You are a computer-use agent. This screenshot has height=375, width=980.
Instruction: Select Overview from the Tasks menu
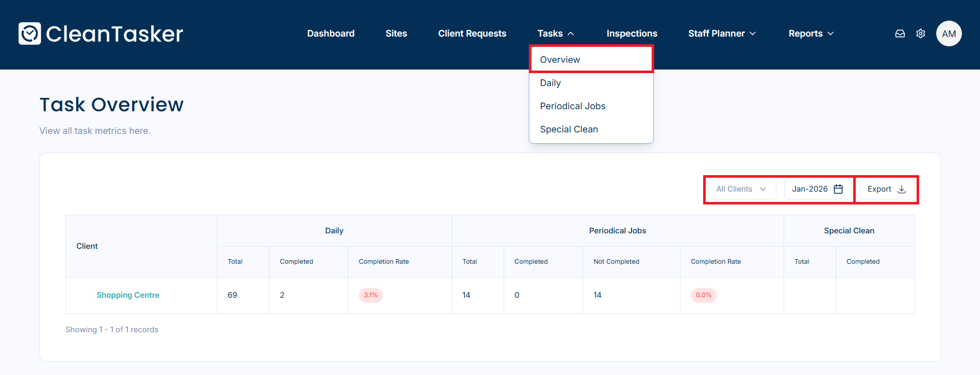point(560,60)
